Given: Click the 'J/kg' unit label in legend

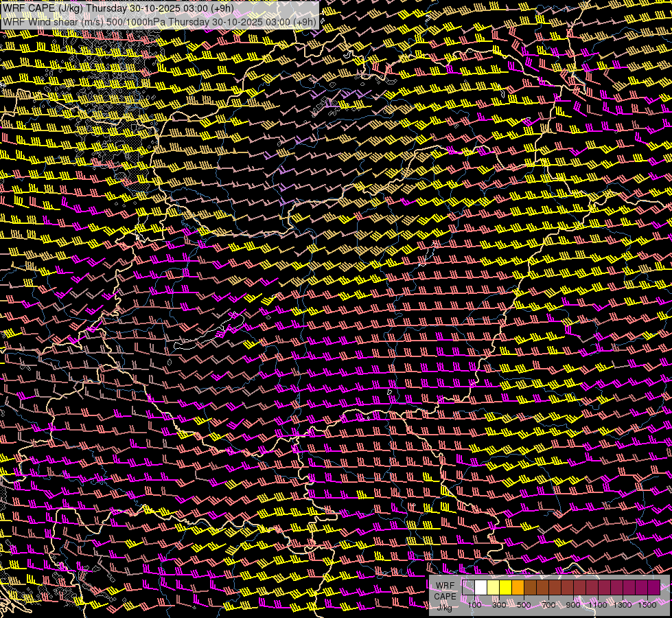Looking at the screenshot, I should tap(444, 607).
